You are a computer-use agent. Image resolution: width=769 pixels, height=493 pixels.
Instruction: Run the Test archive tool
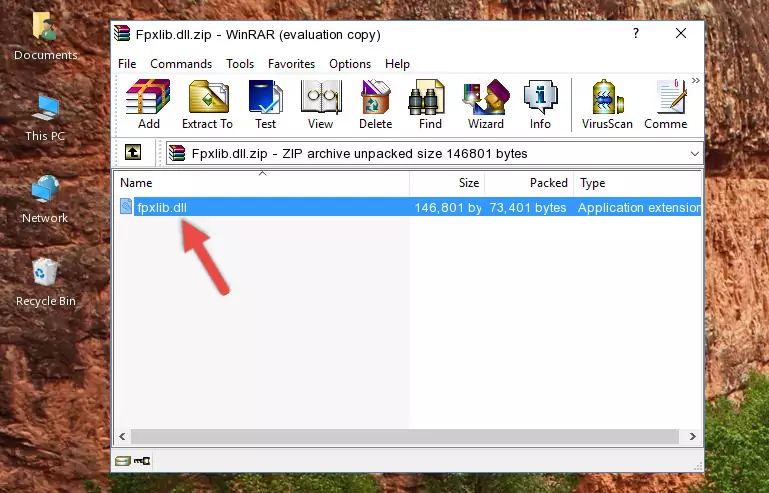[x=265, y=104]
